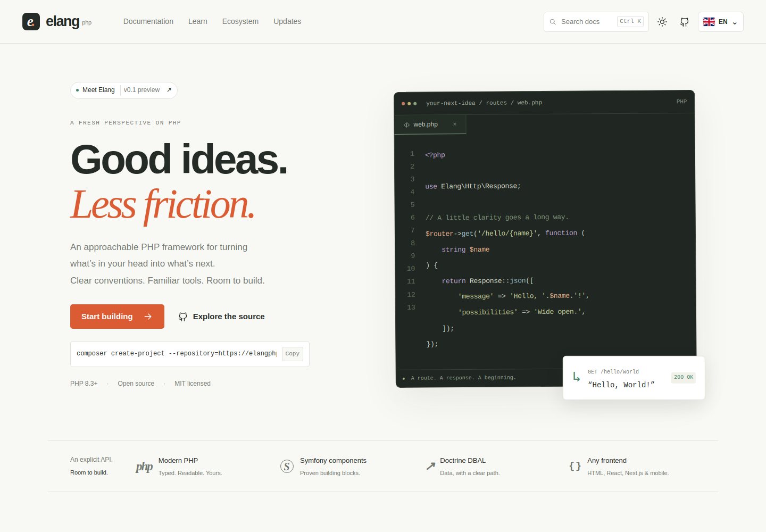Click the UK flag icon

[709, 22]
